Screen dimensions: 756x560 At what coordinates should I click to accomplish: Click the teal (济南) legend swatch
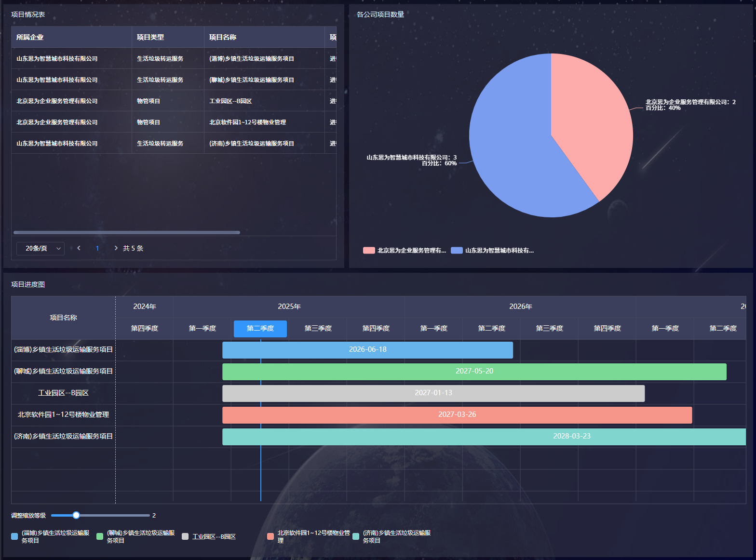pyautogui.click(x=356, y=536)
